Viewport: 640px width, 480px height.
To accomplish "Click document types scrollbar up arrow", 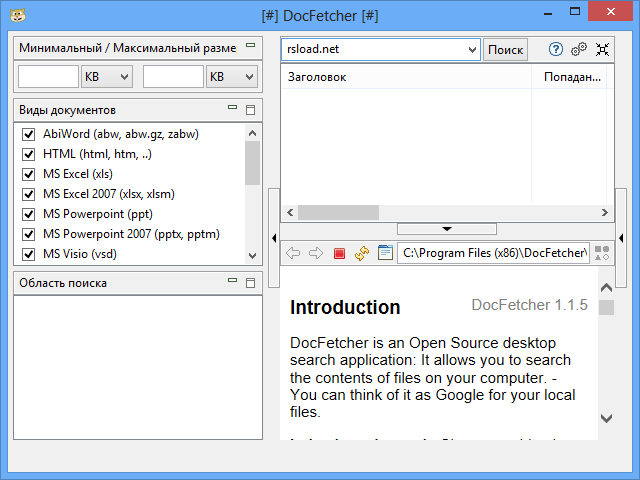I will pyautogui.click(x=252, y=133).
